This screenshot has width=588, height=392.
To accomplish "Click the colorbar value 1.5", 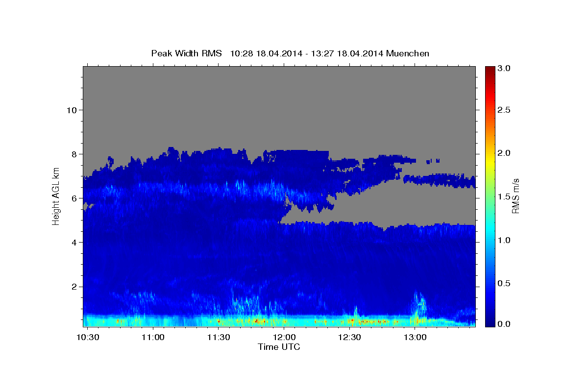I will pyautogui.click(x=504, y=196).
